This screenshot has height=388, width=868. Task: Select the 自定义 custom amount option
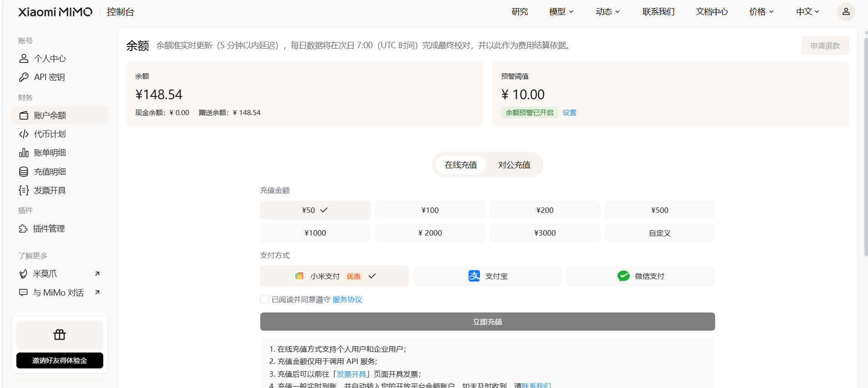tap(660, 233)
